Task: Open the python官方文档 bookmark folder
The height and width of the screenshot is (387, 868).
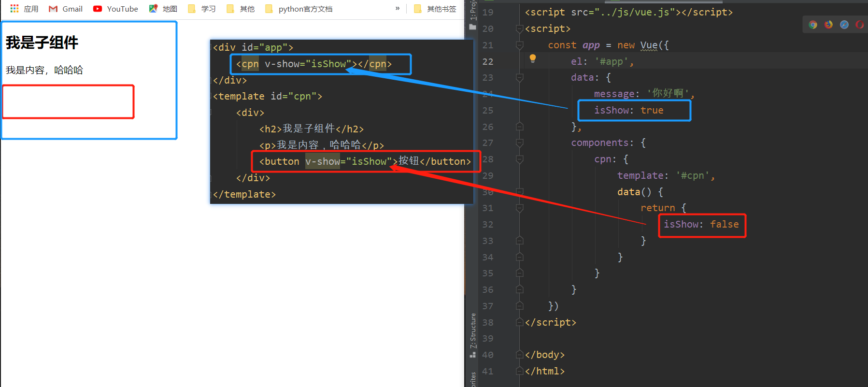Action: click(299, 9)
